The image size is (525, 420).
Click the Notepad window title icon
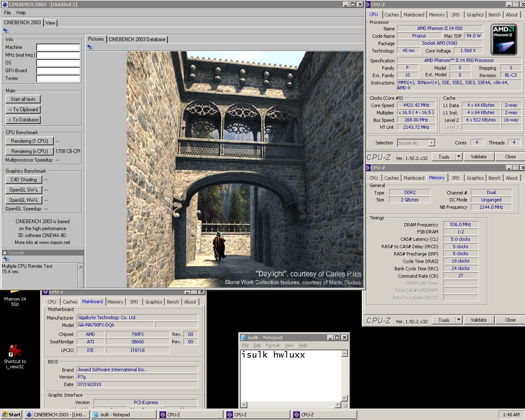pyautogui.click(x=243, y=338)
